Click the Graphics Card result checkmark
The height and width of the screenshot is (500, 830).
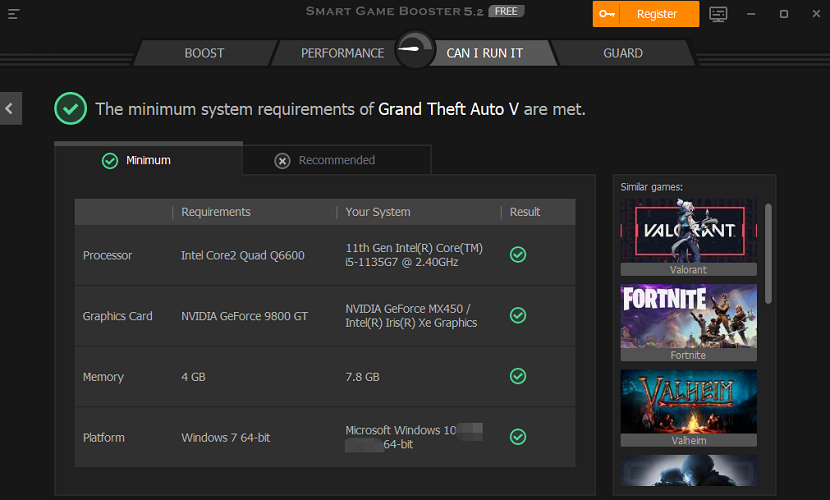click(518, 315)
